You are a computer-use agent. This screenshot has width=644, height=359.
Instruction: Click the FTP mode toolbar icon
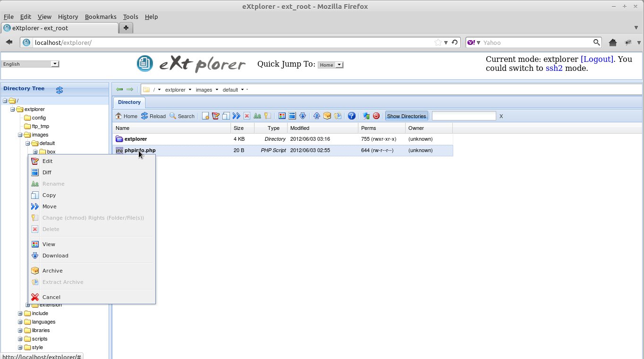click(x=366, y=116)
